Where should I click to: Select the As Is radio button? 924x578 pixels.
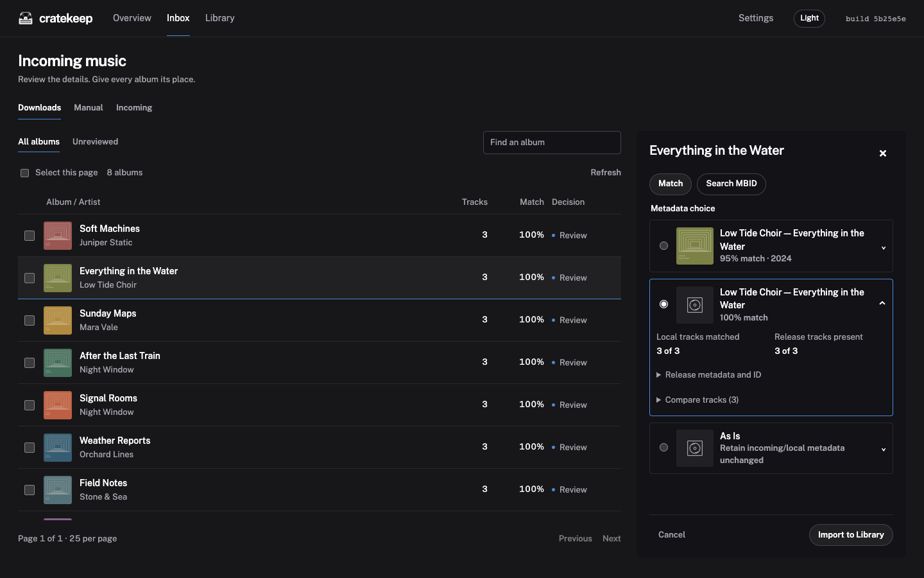click(x=664, y=448)
